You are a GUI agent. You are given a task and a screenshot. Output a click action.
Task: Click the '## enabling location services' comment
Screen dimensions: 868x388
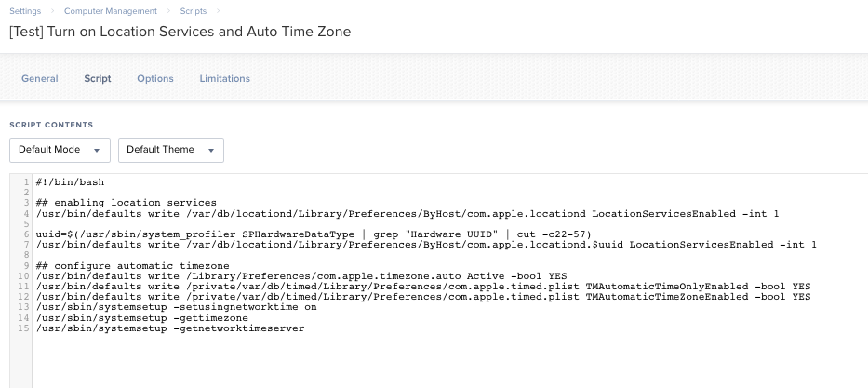pos(127,203)
